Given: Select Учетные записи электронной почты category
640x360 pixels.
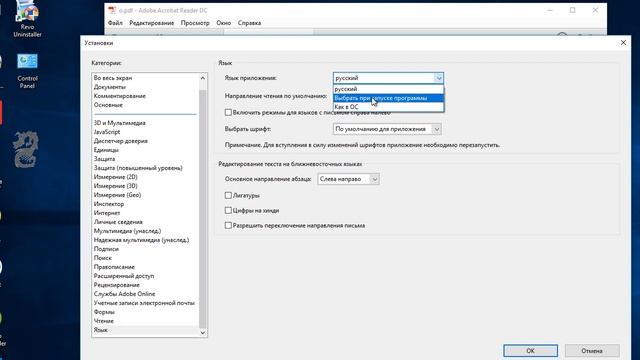Looking at the screenshot, I should pyautogui.click(x=145, y=303).
